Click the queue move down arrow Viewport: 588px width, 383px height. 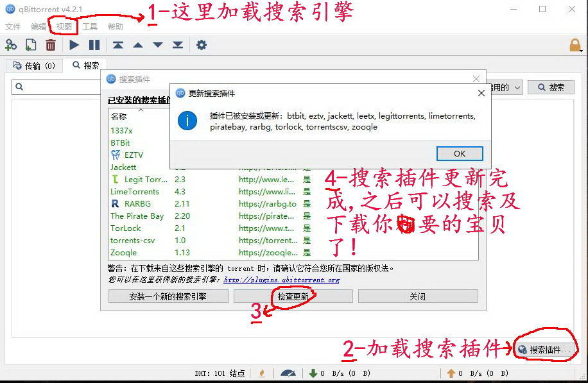tap(158, 45)
